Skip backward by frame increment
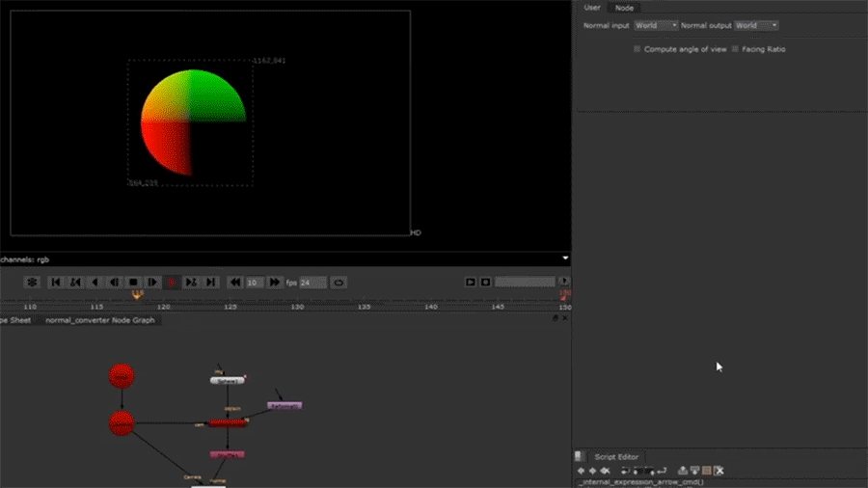This screenshot has height=488, width=868. (234, 283)
